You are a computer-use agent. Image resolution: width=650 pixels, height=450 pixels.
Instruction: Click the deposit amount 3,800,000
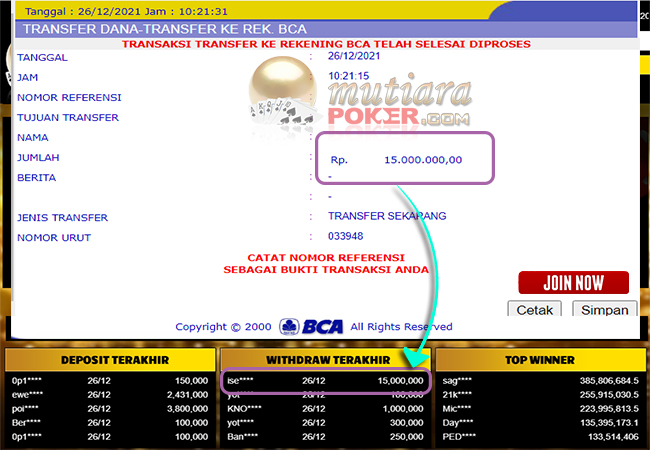(187, 409)
